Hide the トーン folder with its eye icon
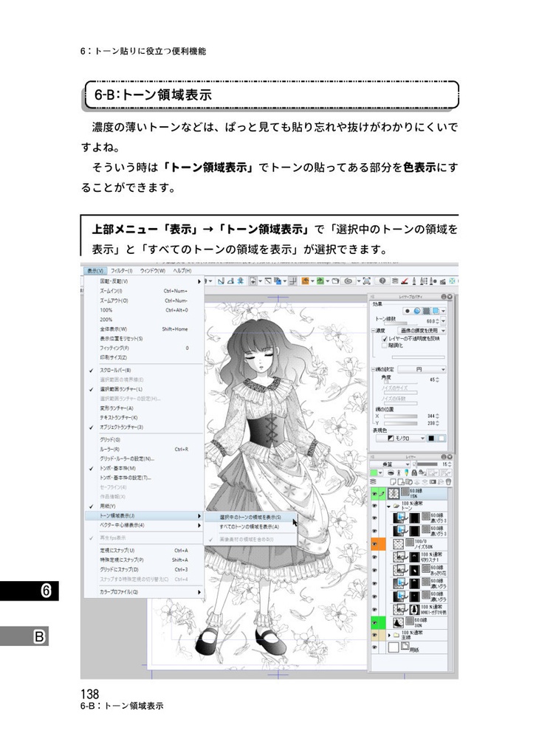Viewport: 539px width, 756px height. click(374, 505)
